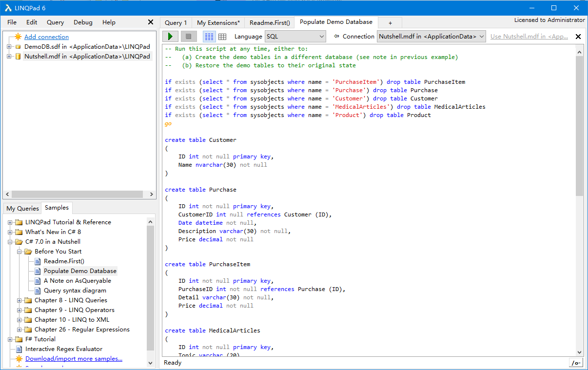Click the star icon beside Add connection

(18, 37)
